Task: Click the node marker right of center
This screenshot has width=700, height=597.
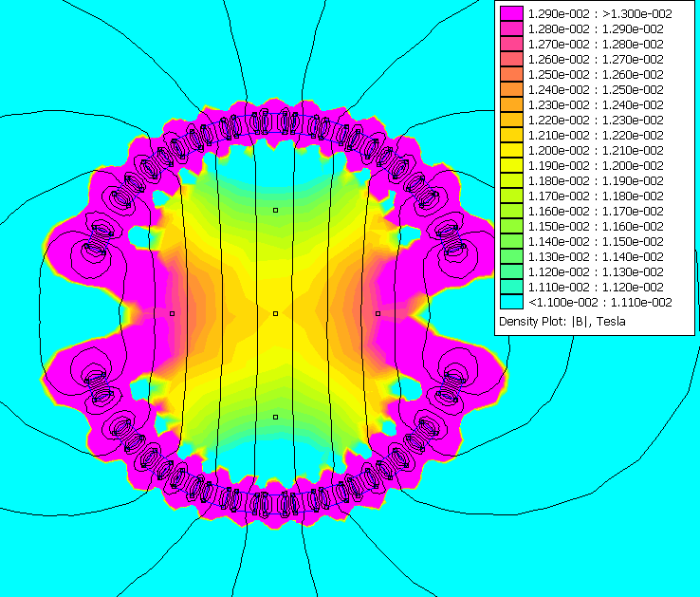Action: point(378,313)
